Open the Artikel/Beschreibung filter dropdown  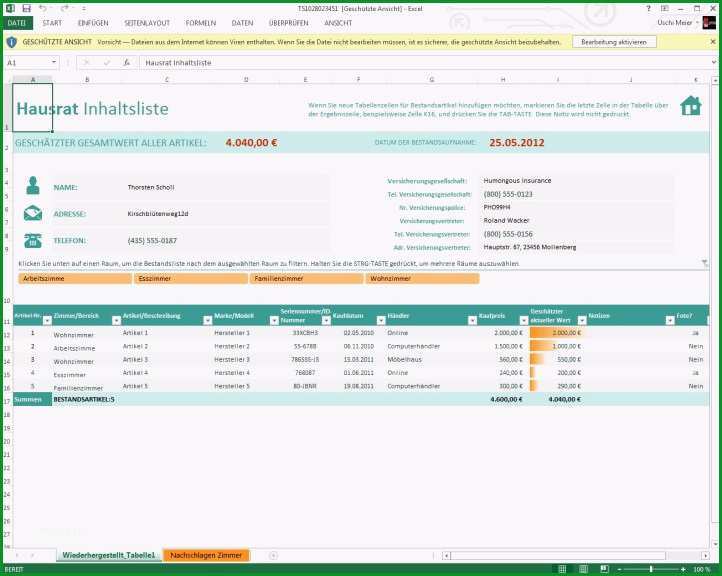pos(207,320)
